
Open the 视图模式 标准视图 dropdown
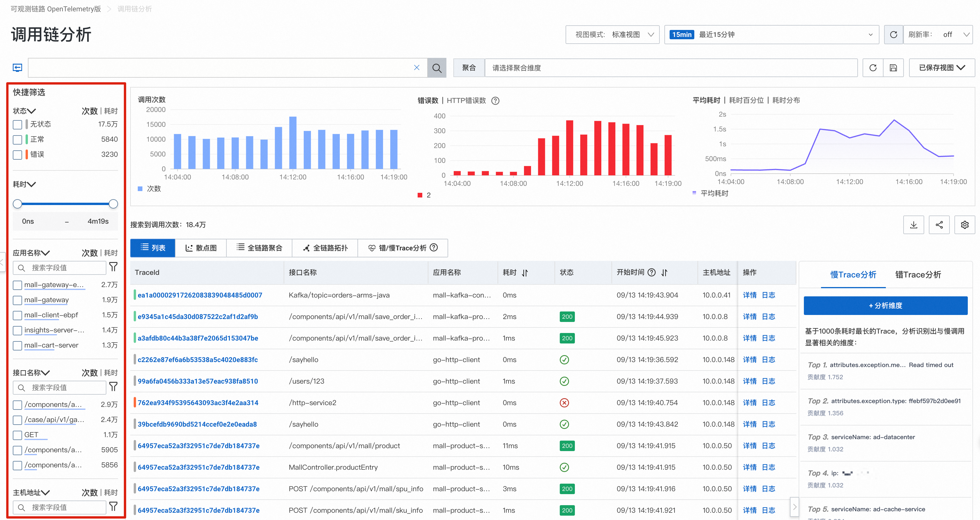tap(612, 35)
